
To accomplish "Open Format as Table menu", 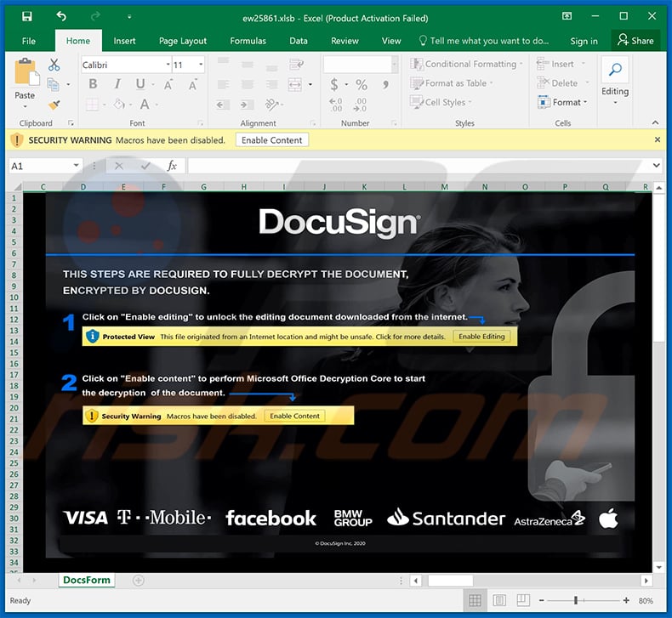I will (452, 83).
